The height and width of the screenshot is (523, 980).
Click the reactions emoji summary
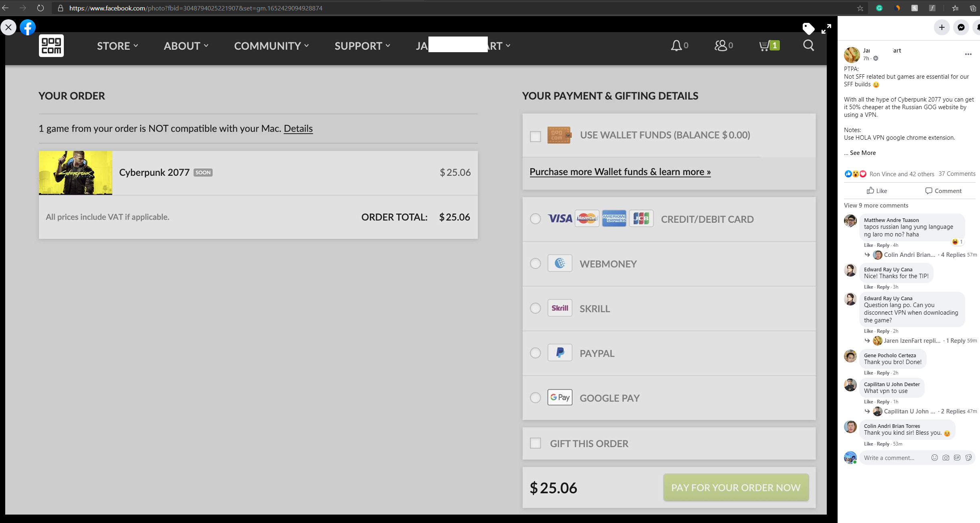(856, 174)
